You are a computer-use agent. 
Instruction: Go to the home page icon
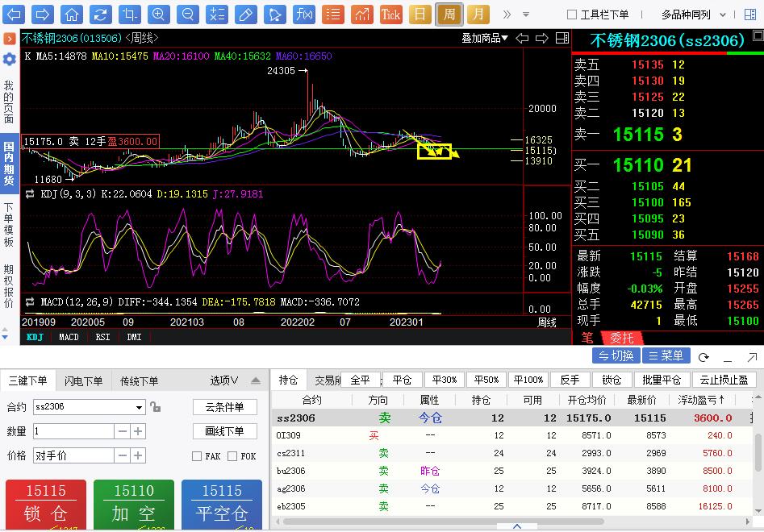coord(72,15)
